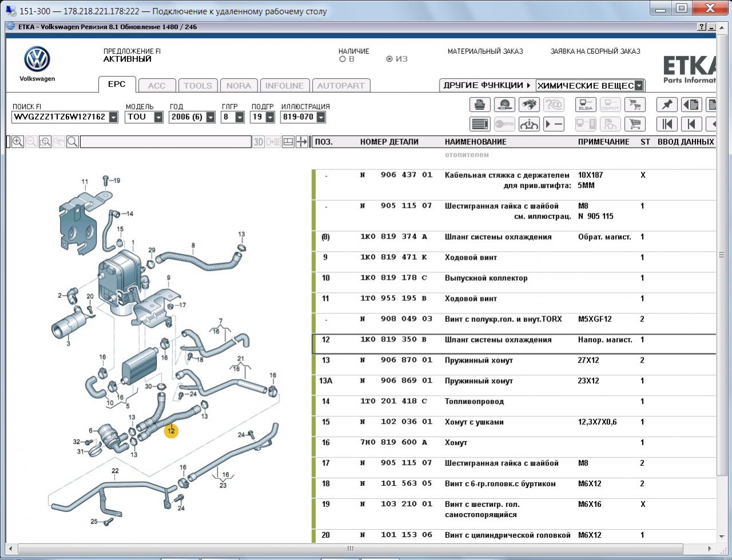Expand the ИЛЛЮСТРАЦИЯ dropdown showing 819-070

click(x=321, y=117)
